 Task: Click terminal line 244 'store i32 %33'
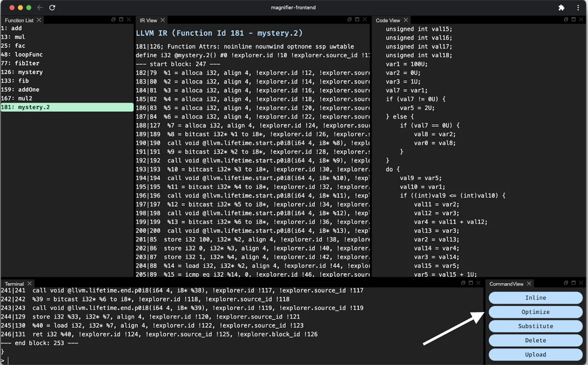point(150,316)
